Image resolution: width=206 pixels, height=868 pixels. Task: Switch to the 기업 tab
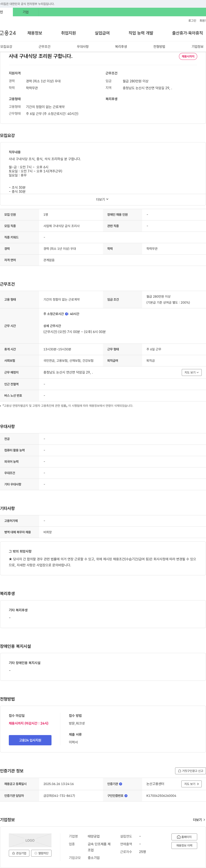coord(26,12)
